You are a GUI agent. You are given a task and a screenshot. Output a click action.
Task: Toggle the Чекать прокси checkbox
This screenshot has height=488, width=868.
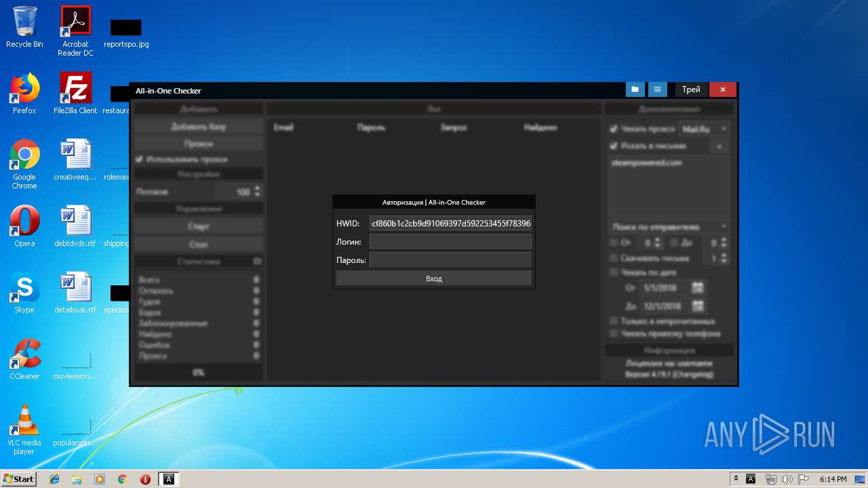coord(614,129)
